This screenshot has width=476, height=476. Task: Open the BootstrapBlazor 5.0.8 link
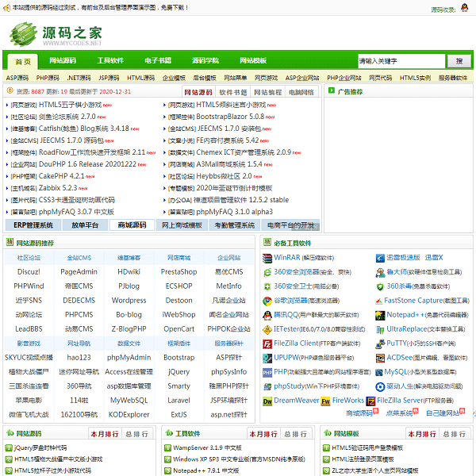(230, 117)
